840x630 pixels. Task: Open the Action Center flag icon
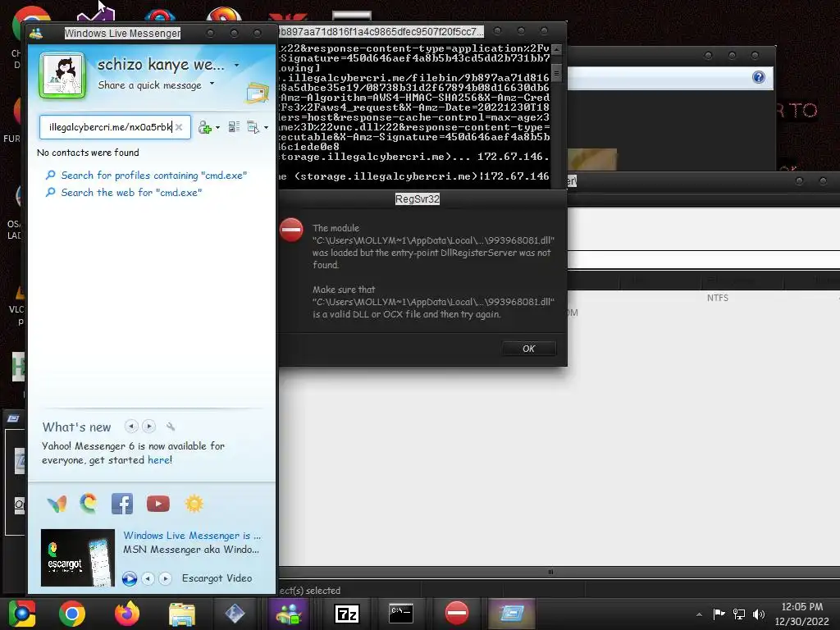tap(719, 614)
